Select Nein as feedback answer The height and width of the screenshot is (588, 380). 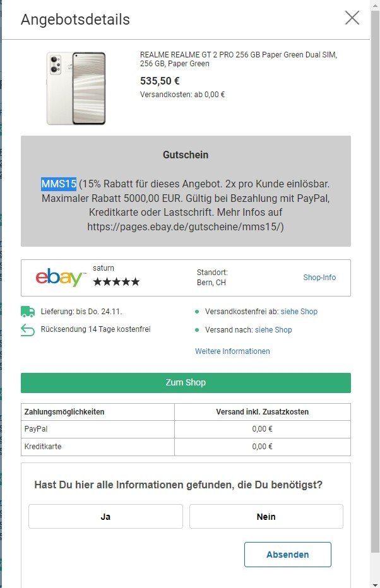pos(266,516)
